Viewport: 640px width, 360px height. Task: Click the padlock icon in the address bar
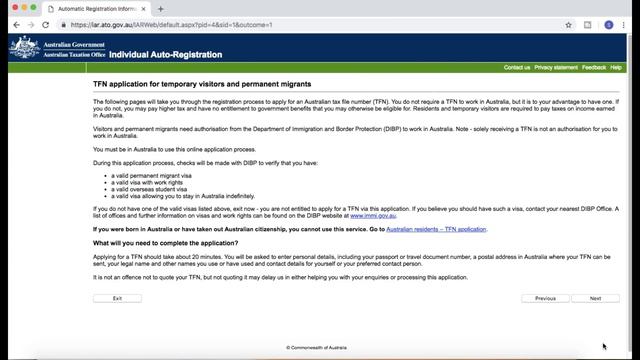(63, 25)
